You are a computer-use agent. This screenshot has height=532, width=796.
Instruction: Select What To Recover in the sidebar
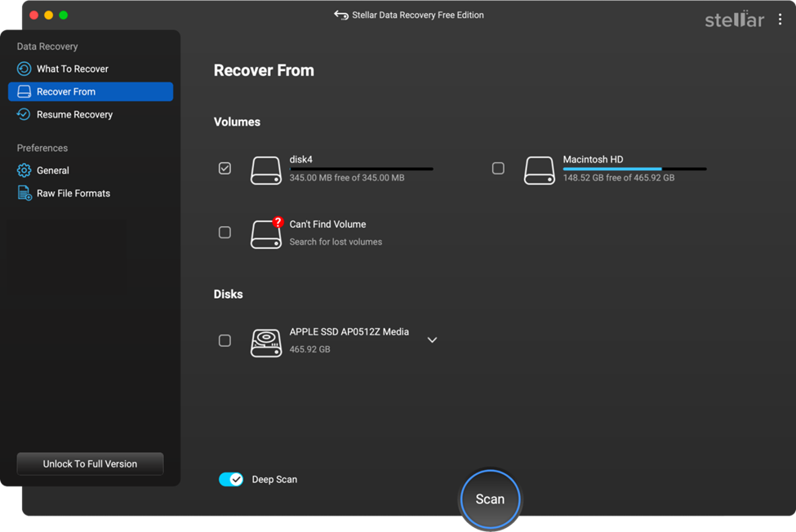(x=73, y=69)
